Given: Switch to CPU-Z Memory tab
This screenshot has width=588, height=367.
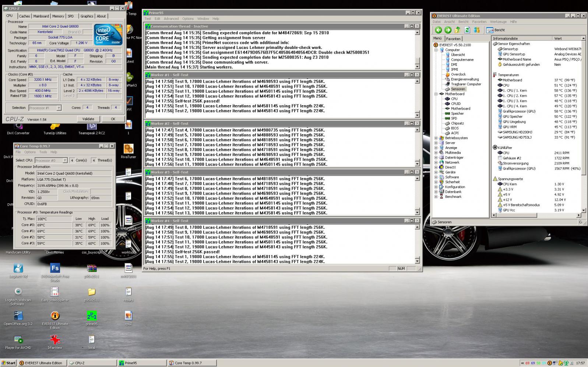Looking at the screenshot, I should 58,16.
